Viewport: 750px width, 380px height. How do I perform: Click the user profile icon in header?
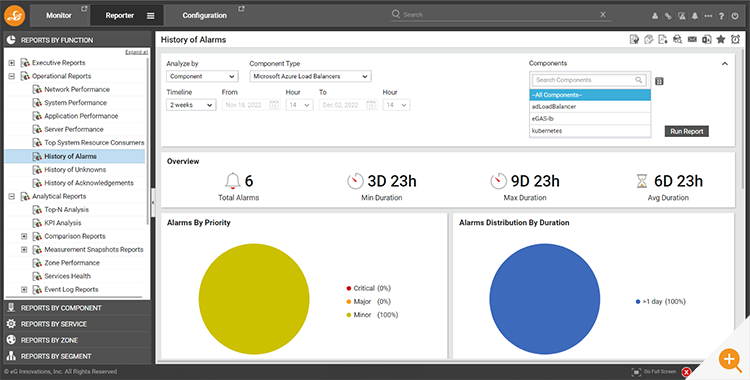click(x=655, y=16)
